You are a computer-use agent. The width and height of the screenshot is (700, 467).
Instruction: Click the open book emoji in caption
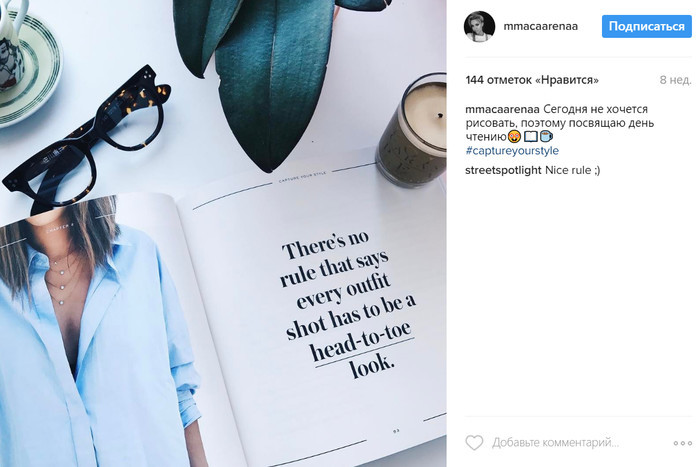point(531,136)
